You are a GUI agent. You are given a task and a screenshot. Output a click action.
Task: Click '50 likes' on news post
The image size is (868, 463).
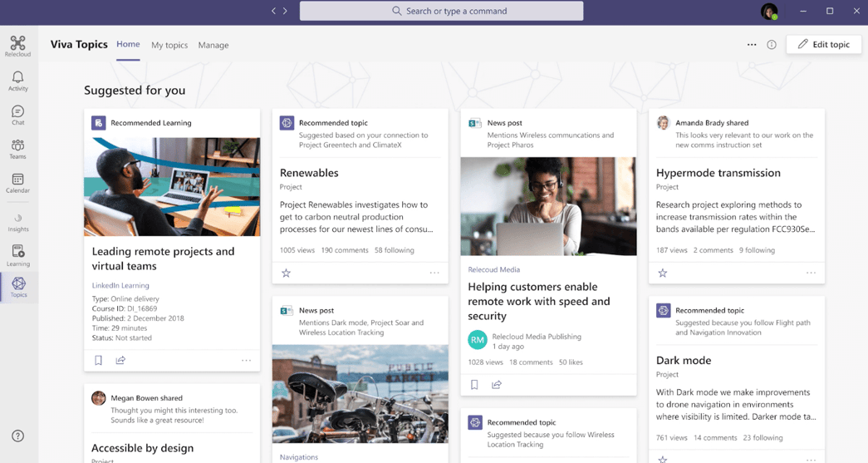click(x=571, y=362)
